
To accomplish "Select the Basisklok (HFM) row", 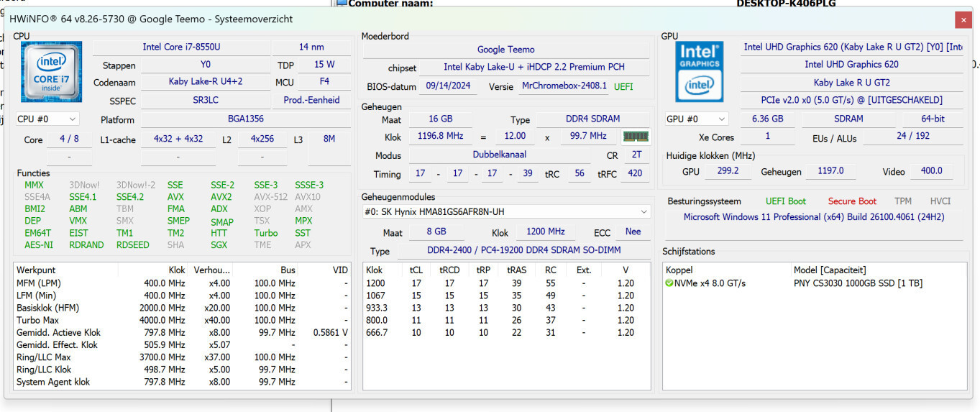I will 182,308.
